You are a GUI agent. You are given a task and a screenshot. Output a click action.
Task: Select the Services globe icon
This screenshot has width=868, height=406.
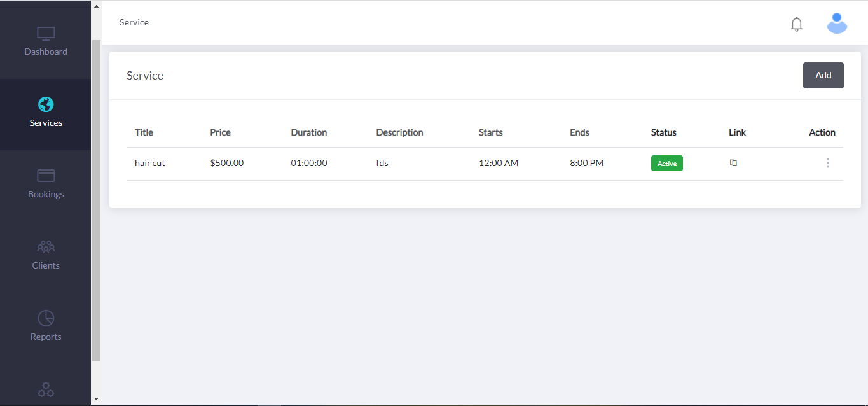[45, 104]
